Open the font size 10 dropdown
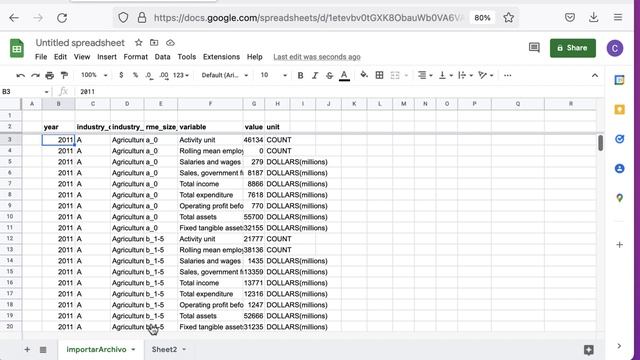Screen dimensions: 640x360 coord(273,75)
